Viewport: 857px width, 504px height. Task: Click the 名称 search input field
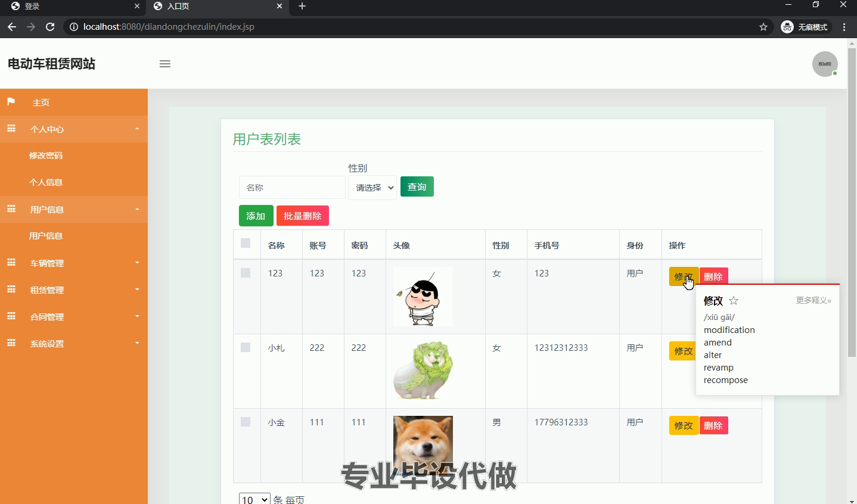pyautogui.click(x=292, y=188)
